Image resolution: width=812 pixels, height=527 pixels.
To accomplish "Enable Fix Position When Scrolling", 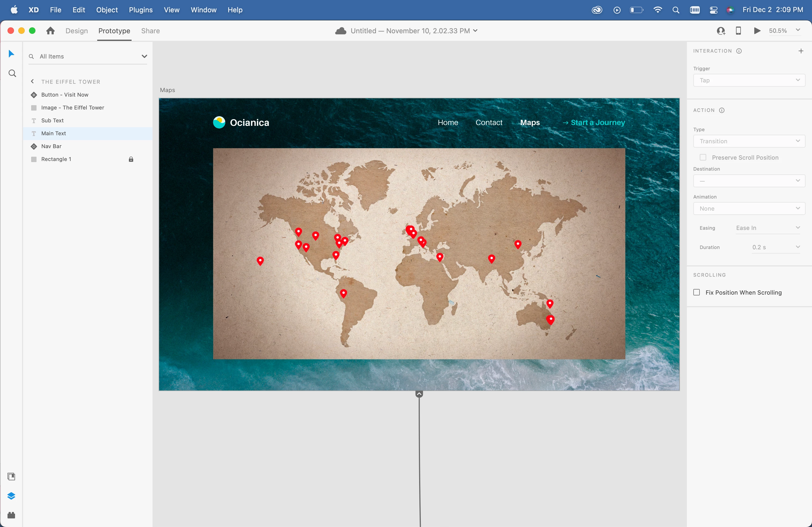I will [697, 292].
